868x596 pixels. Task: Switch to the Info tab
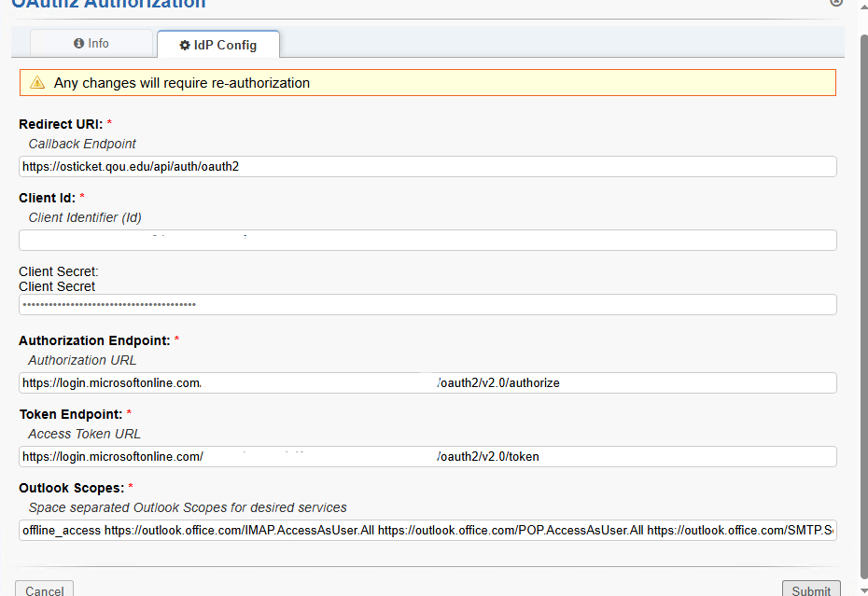91,44
